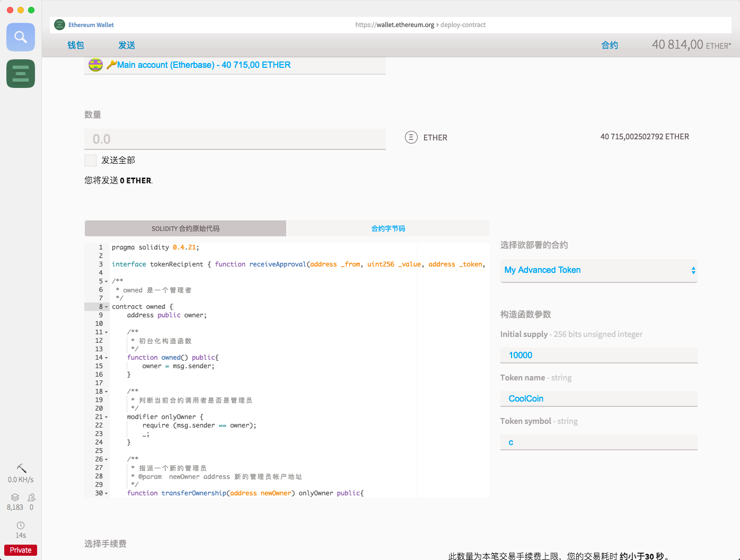
Task: Click the 构造函数参数 heading
Action: click(x=526, y=315)
